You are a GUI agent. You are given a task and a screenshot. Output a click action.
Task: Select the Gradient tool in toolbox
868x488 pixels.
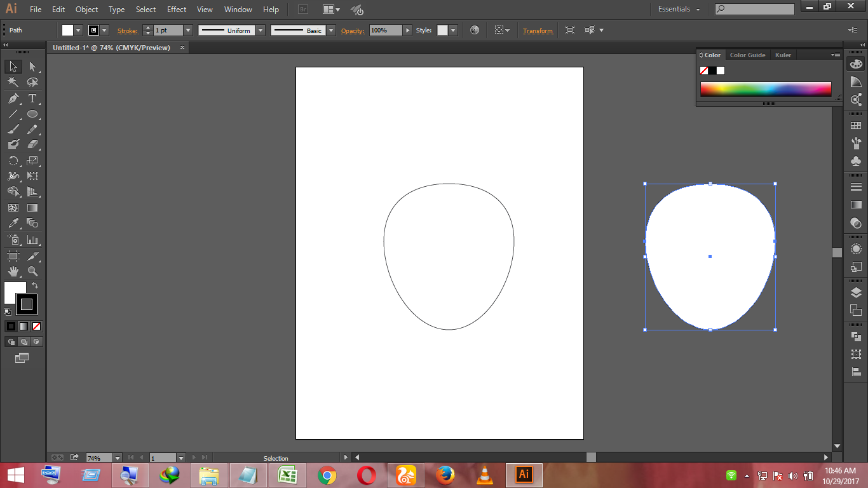point(32,208)
